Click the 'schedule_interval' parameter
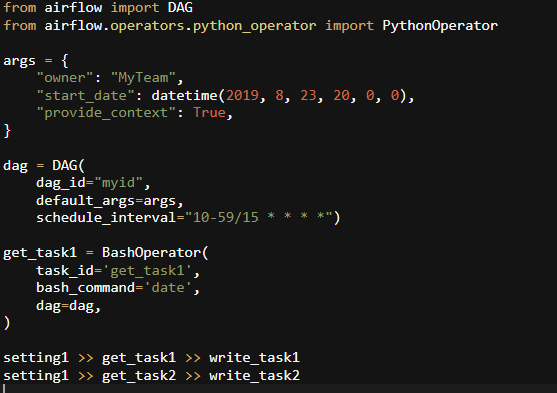This screenshot has width=557, height=393. pyautogui.click(x=106, y=217)
